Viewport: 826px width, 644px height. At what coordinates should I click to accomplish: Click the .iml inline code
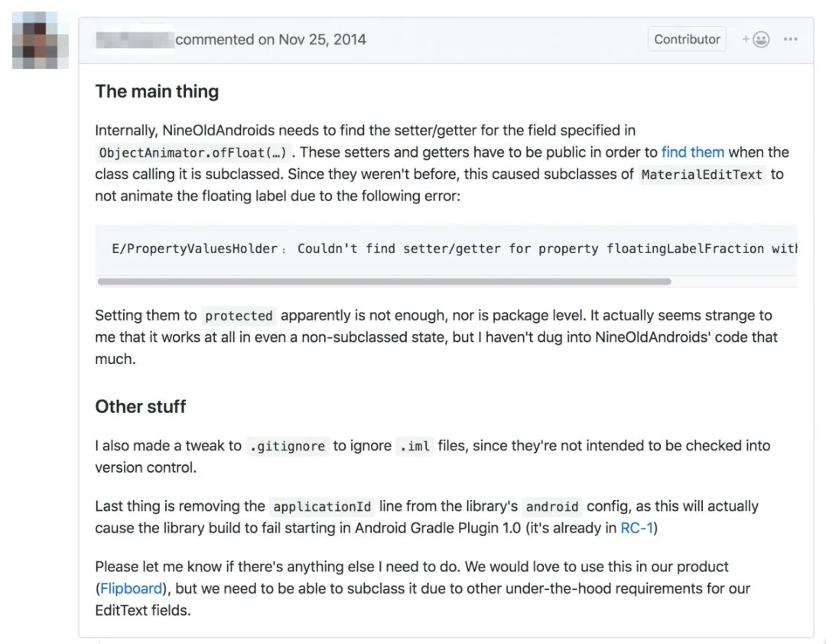tap(415, 447)
